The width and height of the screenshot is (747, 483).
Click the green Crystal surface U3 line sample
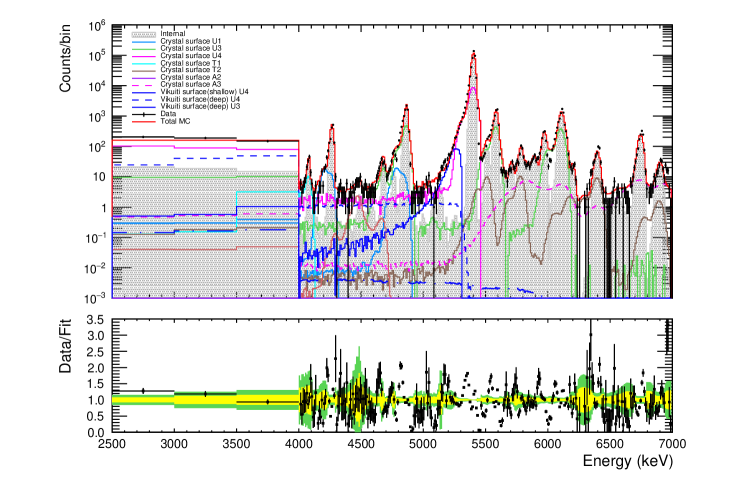(143, 49)
